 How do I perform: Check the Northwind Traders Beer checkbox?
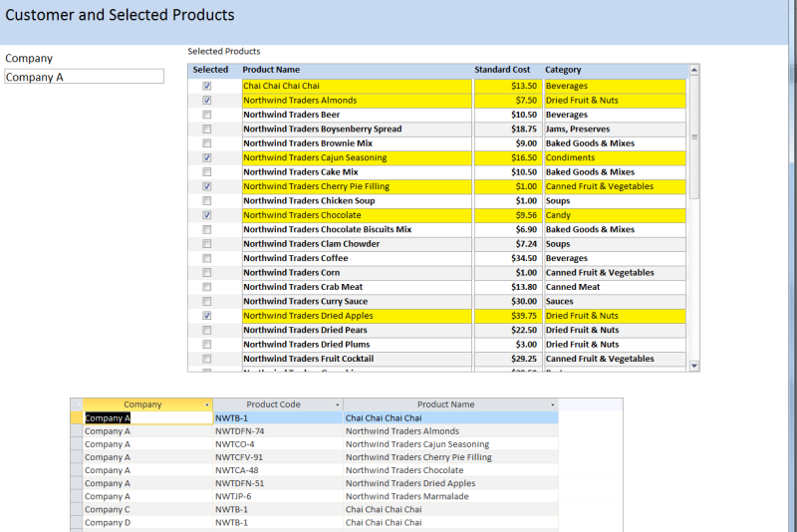[207, 115]
